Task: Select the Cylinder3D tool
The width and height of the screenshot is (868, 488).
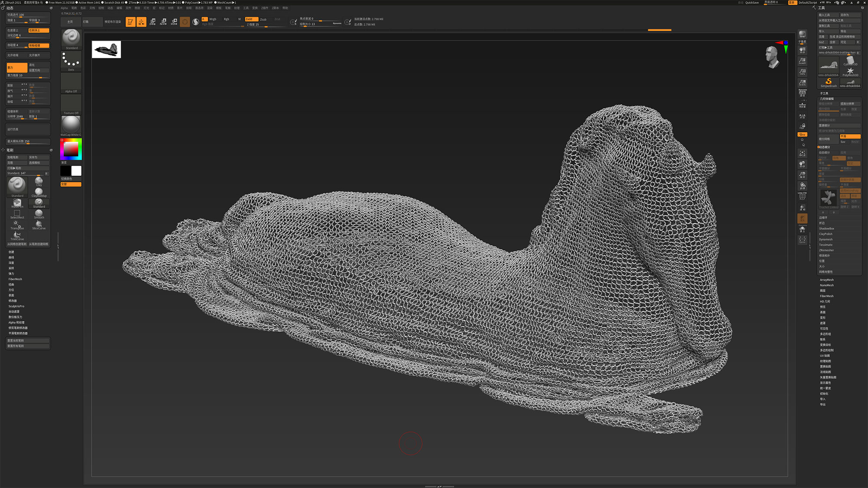Action: tap(850, 60)
